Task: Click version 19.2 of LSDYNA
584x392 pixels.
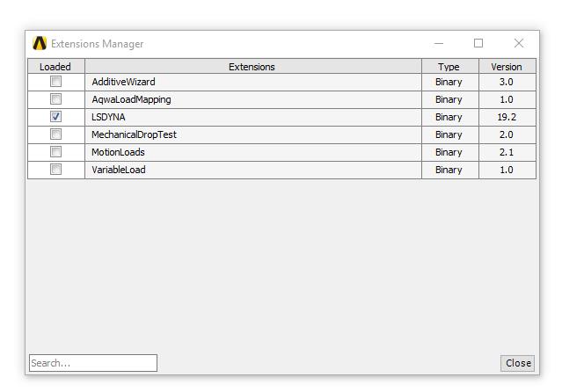Action: (507, 117)
